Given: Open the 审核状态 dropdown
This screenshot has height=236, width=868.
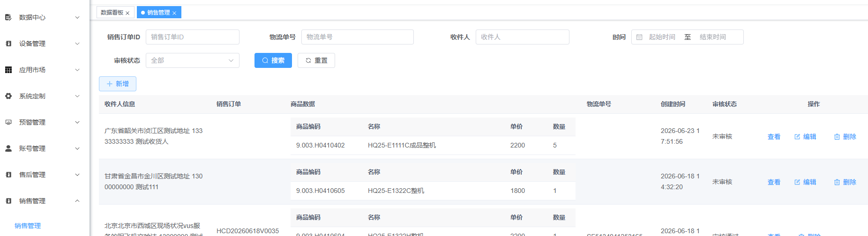Looking at the screenshot, I should tap(193, 60).
